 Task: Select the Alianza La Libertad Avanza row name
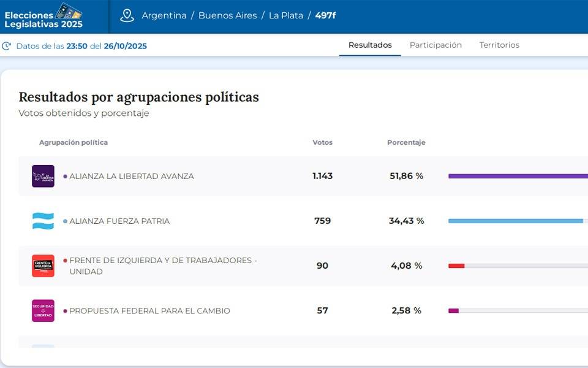click(132, 176)
